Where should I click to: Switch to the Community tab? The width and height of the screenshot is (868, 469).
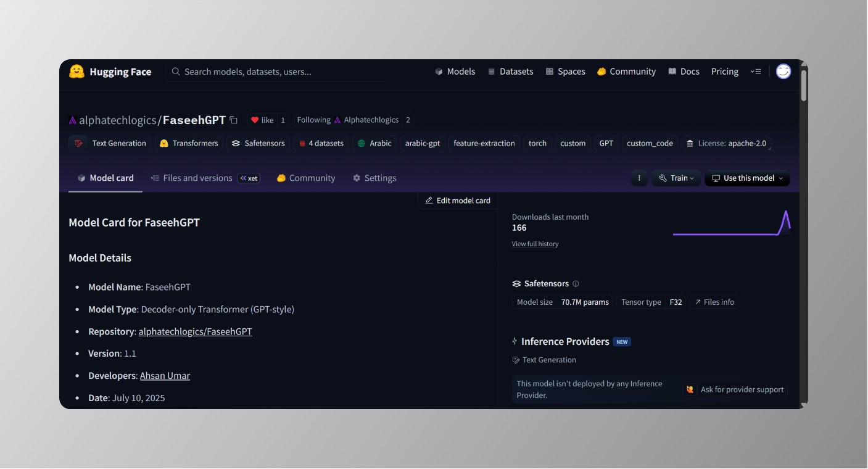(306, 178)
